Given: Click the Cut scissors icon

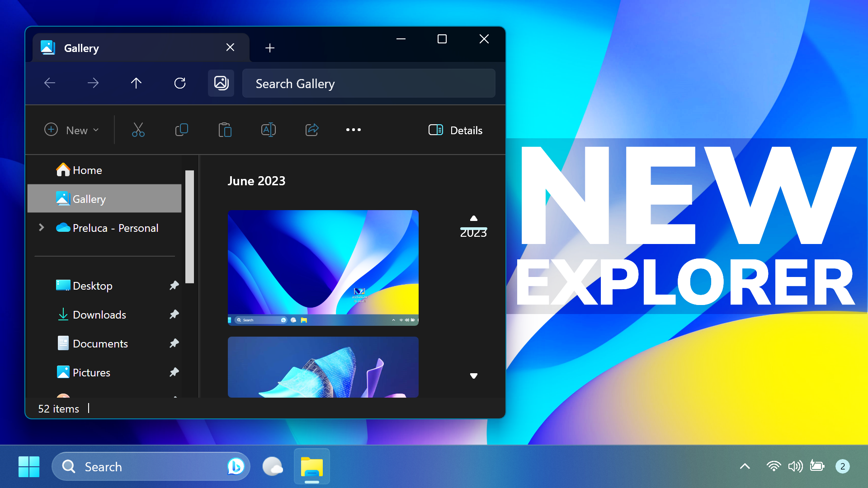Looking at the screenshot, I should pyautogui.click(x=138, y=130).
